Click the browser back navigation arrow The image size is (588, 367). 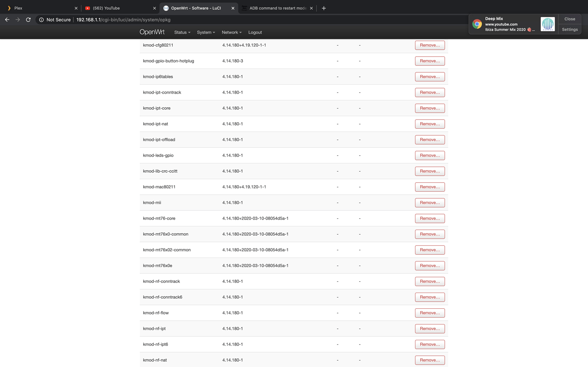click(7, 20)
